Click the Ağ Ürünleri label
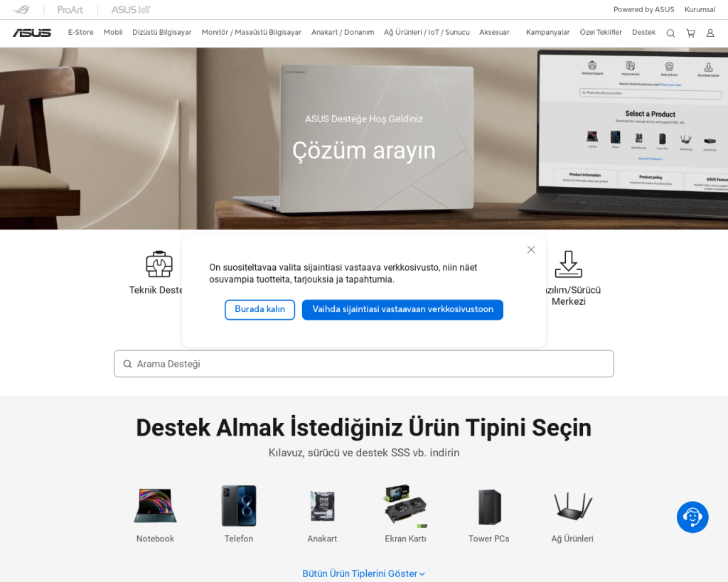728x582 pixels. [572, 539]
